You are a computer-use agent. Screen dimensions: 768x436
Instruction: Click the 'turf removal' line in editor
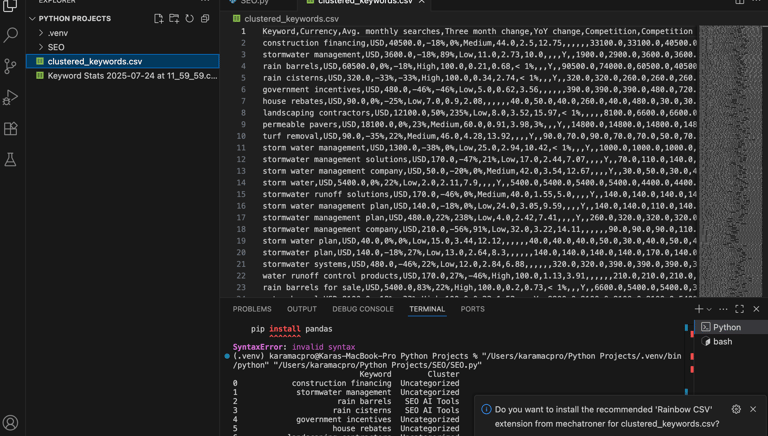[x=480, y=136]
